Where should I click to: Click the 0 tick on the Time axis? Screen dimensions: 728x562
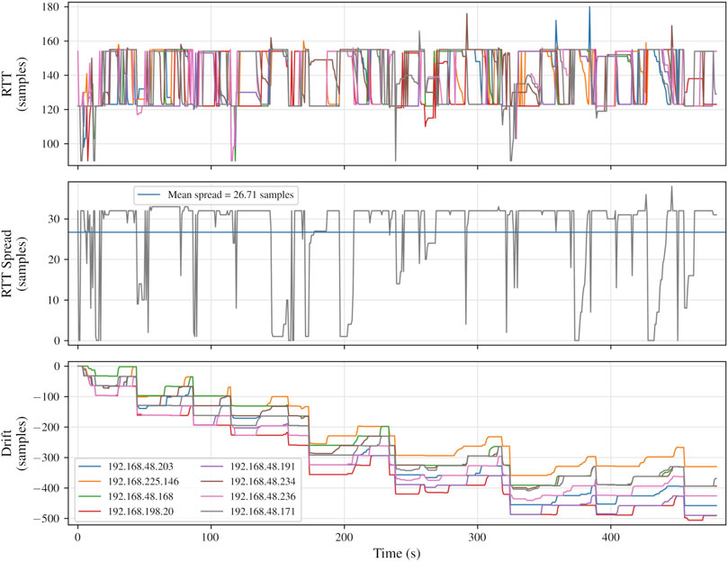click(77, 538)
